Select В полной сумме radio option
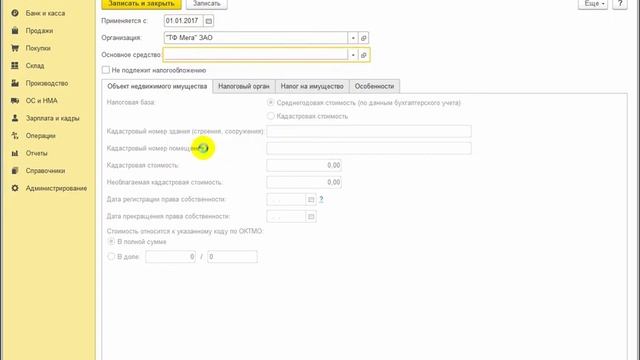This screenshot has height=360, width=640. pyautogui.click(x=111, y=242)
